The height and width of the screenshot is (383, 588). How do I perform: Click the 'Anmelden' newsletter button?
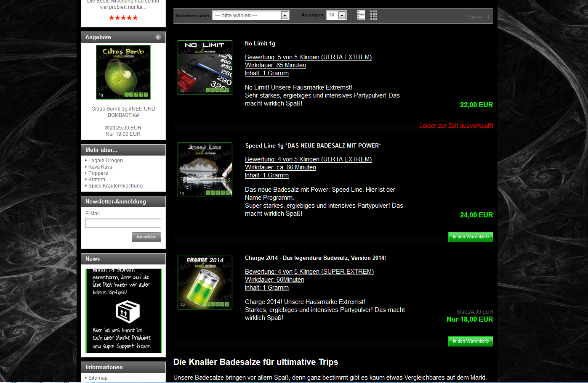146,237
